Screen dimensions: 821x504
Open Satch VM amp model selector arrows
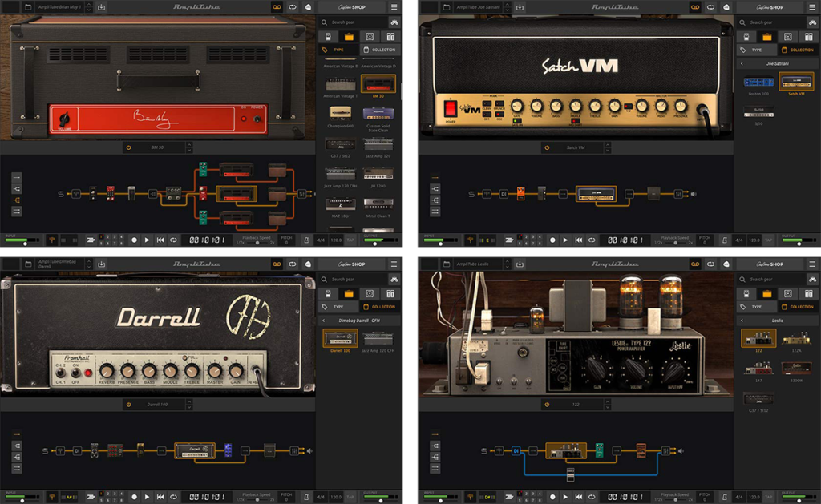(x=608, y=147)
